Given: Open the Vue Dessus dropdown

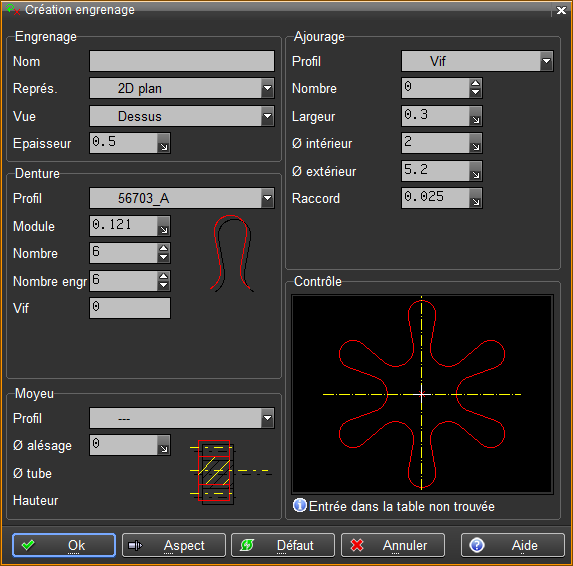Looking at the screenshot, I should tap(267, 116).
